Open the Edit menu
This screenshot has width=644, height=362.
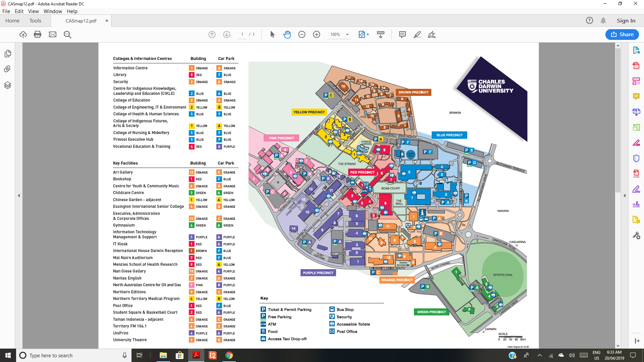click(x=19, y=11)
